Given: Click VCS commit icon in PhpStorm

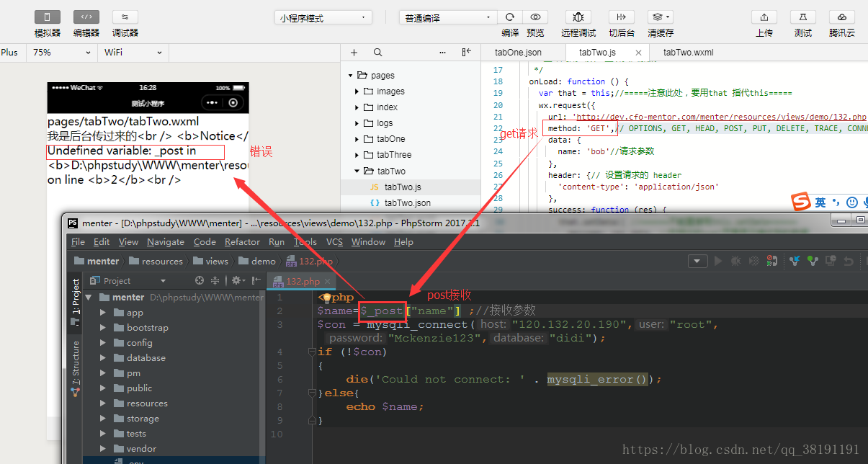Looking at the screenshot, I should 813,261.
